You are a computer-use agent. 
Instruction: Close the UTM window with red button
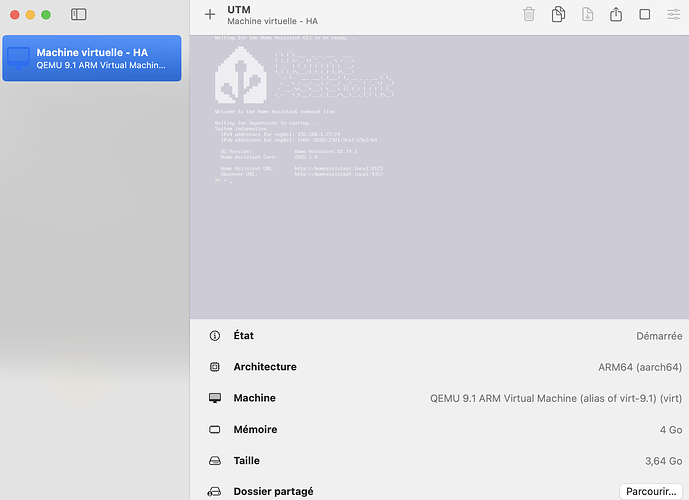(15, 14)
